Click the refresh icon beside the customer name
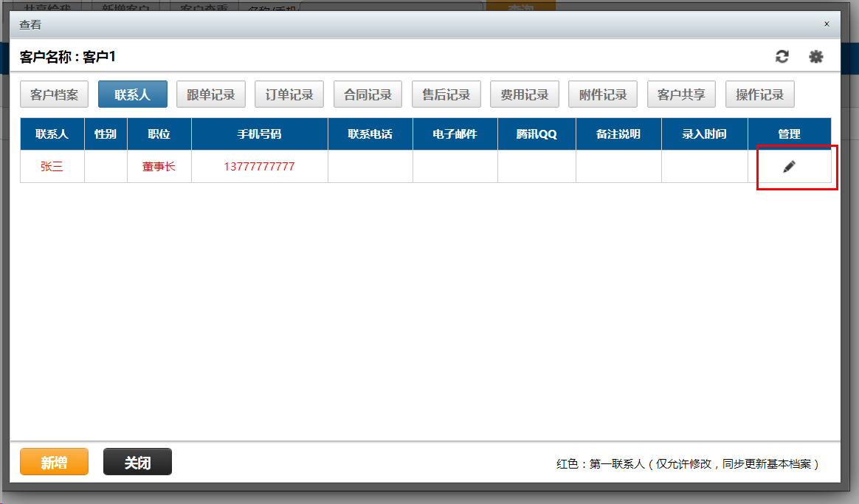Screen dimensions: 859x504 click(782, 56)
